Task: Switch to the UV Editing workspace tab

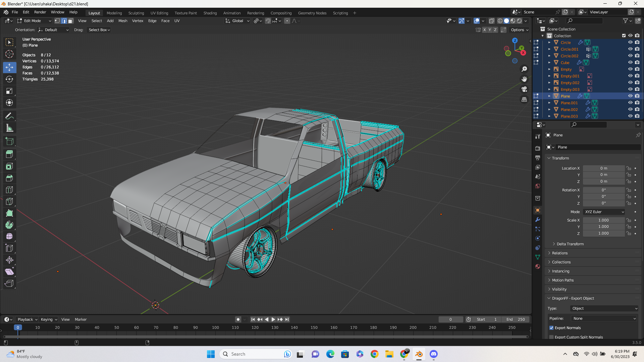Action: tap(159, 13)
